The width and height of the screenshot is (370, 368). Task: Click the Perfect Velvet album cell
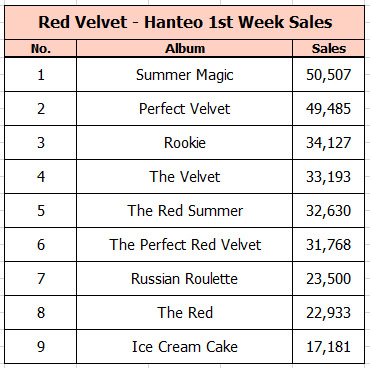tap(185, 109)
